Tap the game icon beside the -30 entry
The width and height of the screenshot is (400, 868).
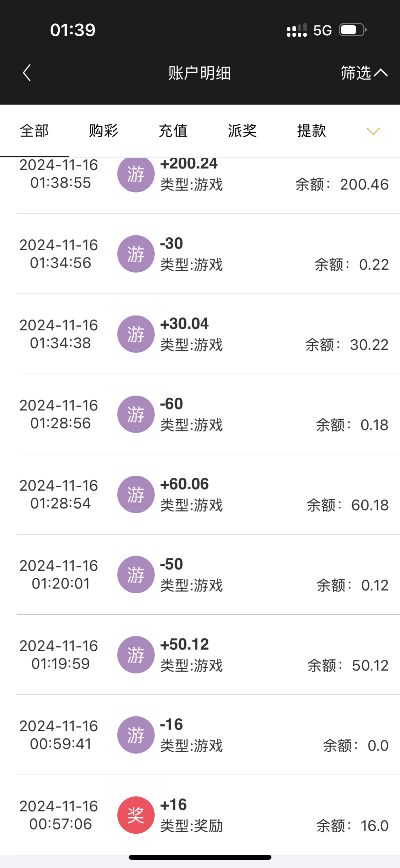pos(136,254)
